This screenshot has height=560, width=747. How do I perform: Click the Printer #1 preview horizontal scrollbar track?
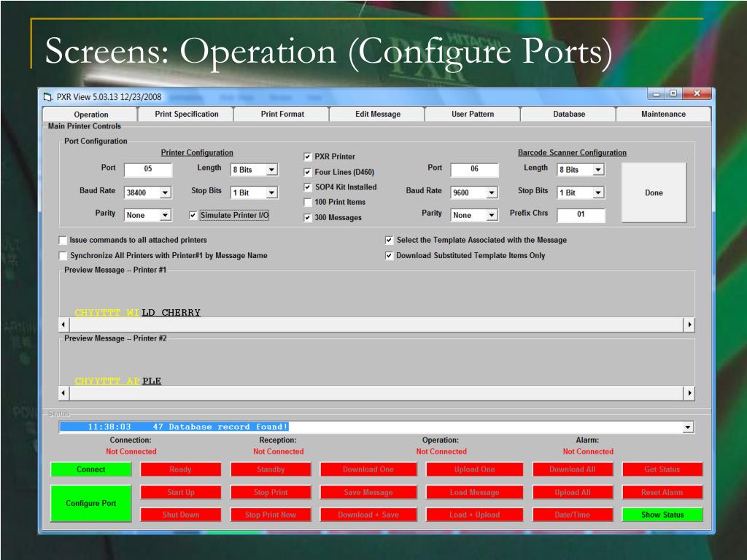pos(376,324)
